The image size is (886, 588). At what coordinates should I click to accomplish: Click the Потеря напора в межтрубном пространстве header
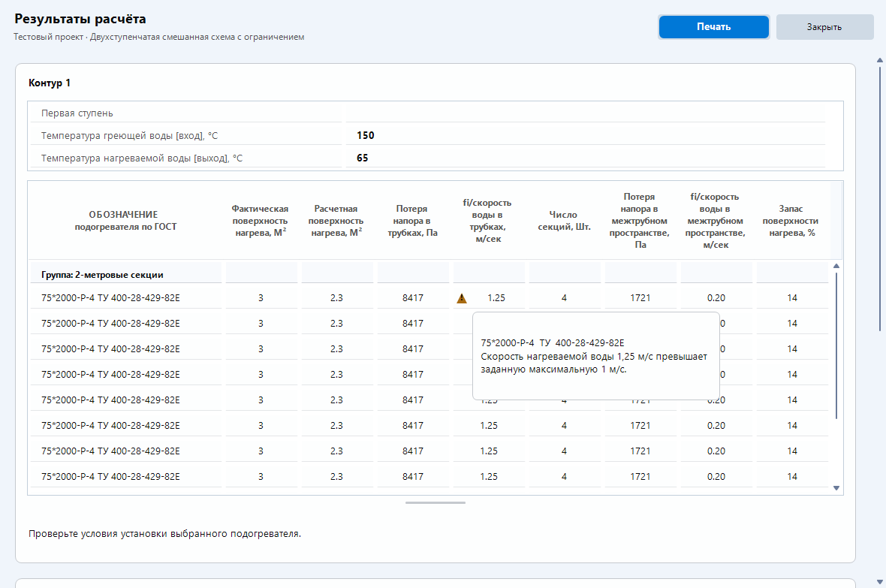click(640, 221)
